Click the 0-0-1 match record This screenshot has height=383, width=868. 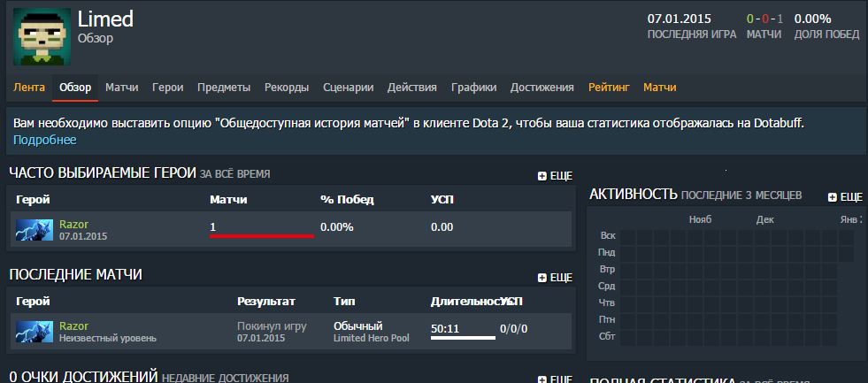[x=764, y=19]
